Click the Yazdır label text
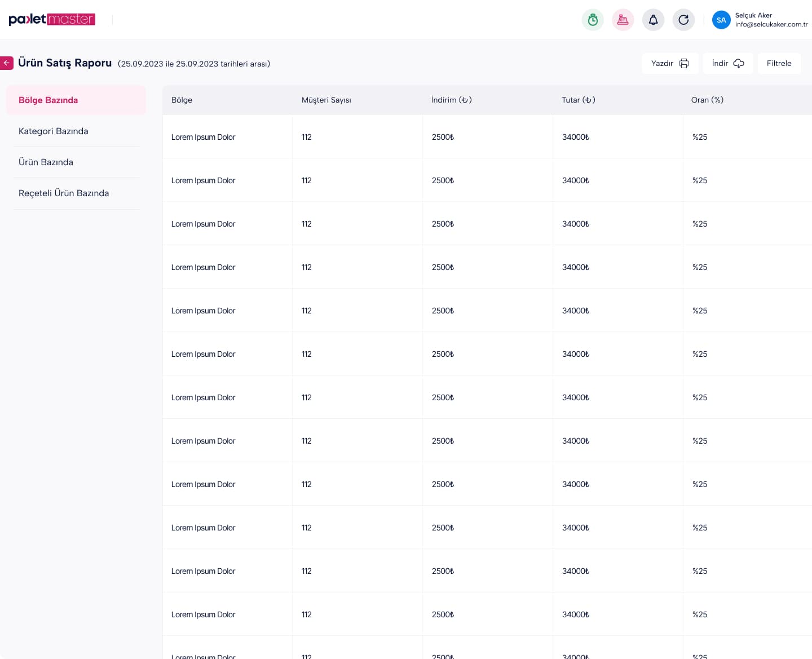The height and width of the screenshot is (659, 812). click(662, 63)
